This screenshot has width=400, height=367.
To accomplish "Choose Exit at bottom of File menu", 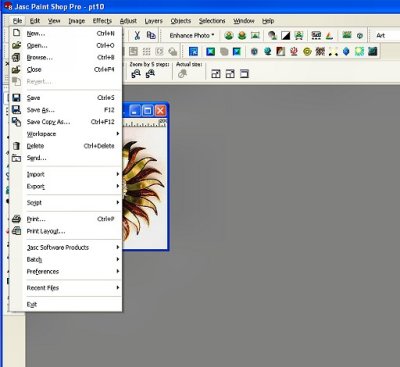I will 66,304.
